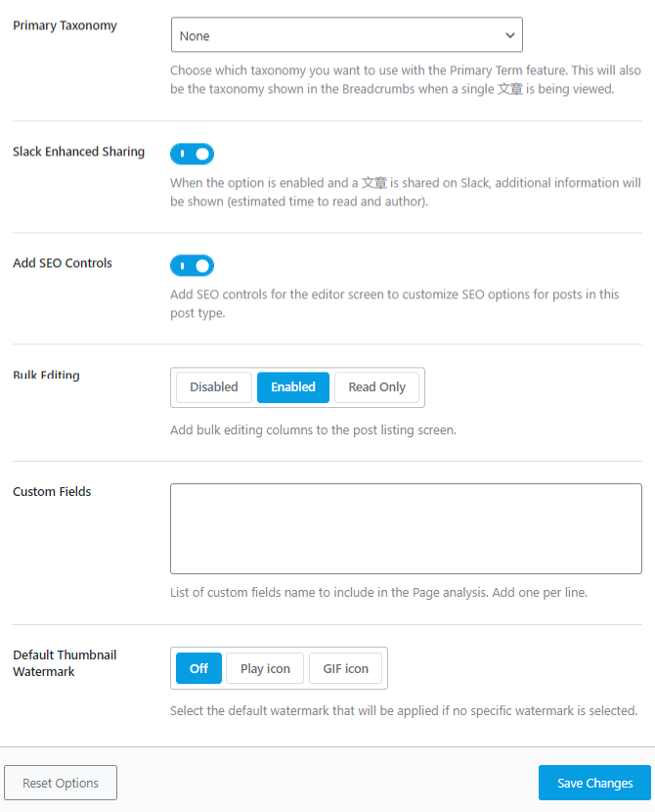Open the Primary Taxonomy dropdown

coord(346,35)
